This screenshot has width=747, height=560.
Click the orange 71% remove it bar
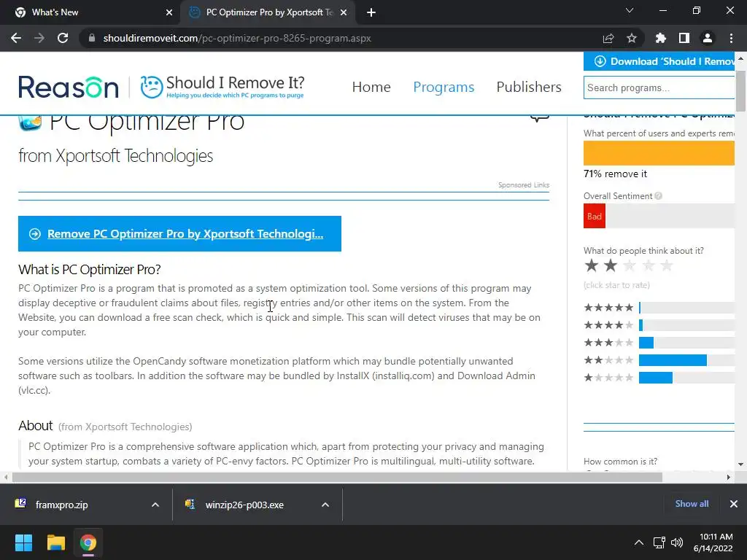coord(659,154)
